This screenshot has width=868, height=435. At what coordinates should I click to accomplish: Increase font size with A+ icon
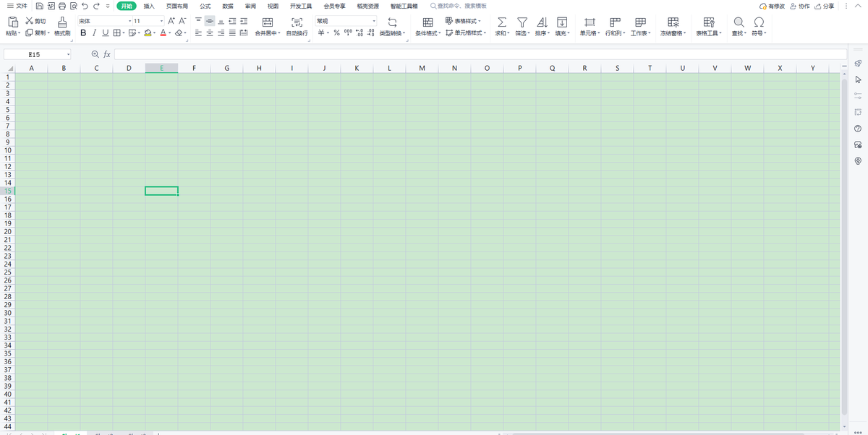point(171,21)
